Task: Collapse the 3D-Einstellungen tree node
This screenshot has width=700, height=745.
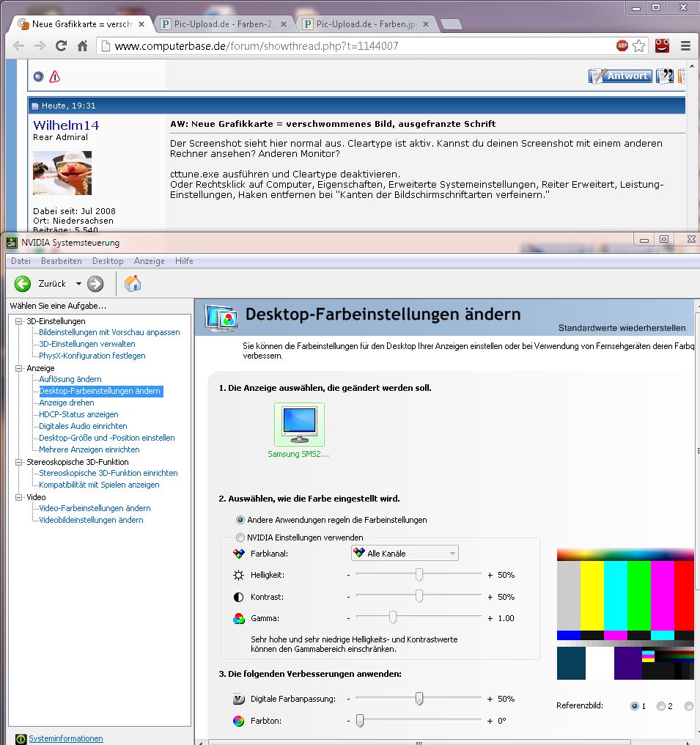Action: click(x=19, y=321)
